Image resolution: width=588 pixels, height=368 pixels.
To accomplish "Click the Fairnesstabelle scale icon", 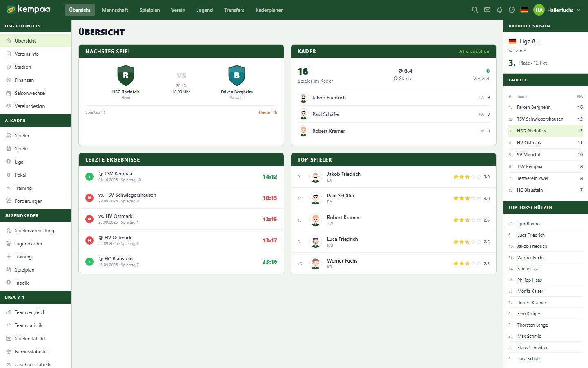I will [x=9, y=352].
